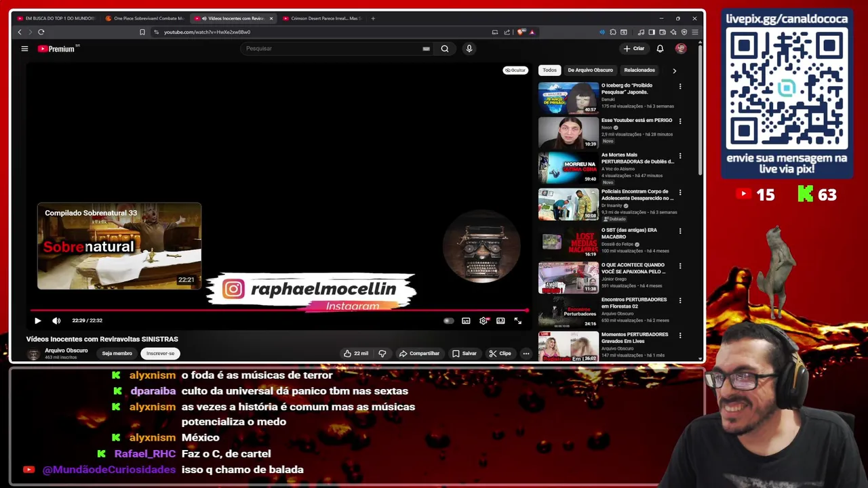Open the account avatar menu
Image resolution: width=868 pixels, height=488 pixels.
[681, 49]
